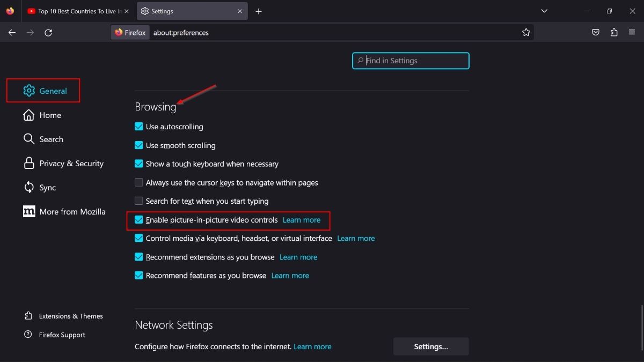Bookmark this page with the star icon

click(526, 32)
